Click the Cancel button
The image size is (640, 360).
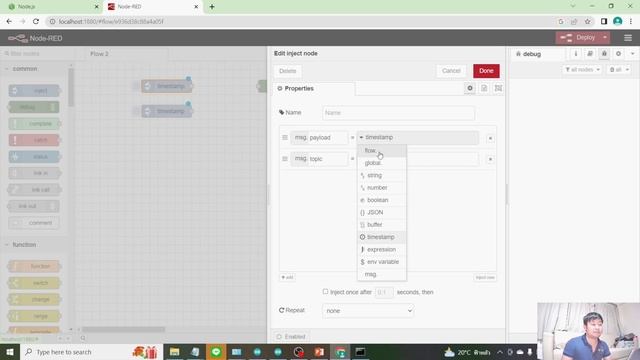coord(451,71)
